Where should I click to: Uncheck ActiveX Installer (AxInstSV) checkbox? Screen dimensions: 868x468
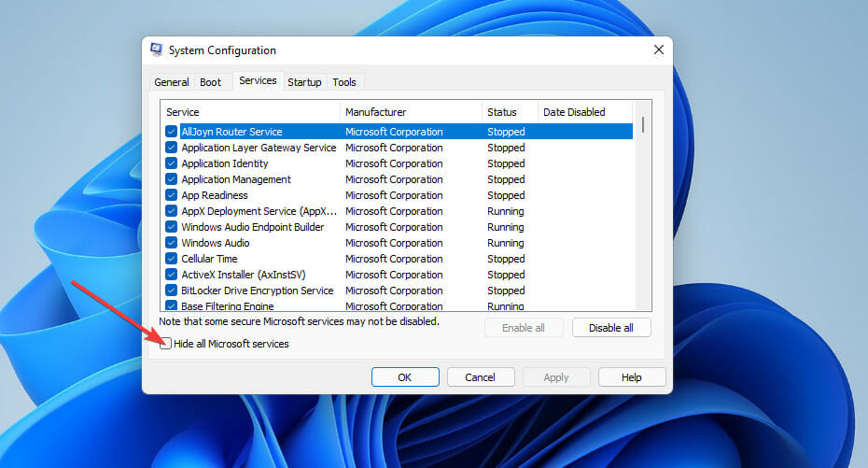171,275
